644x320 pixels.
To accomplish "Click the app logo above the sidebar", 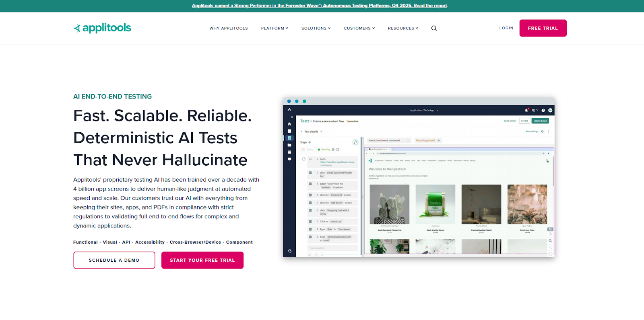I will pyautogui.click(x=289, y=109).
